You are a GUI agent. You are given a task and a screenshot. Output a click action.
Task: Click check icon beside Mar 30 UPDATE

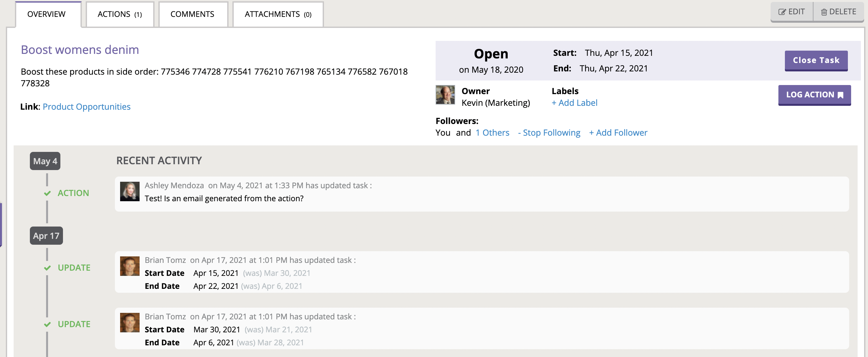click(47, 324)
